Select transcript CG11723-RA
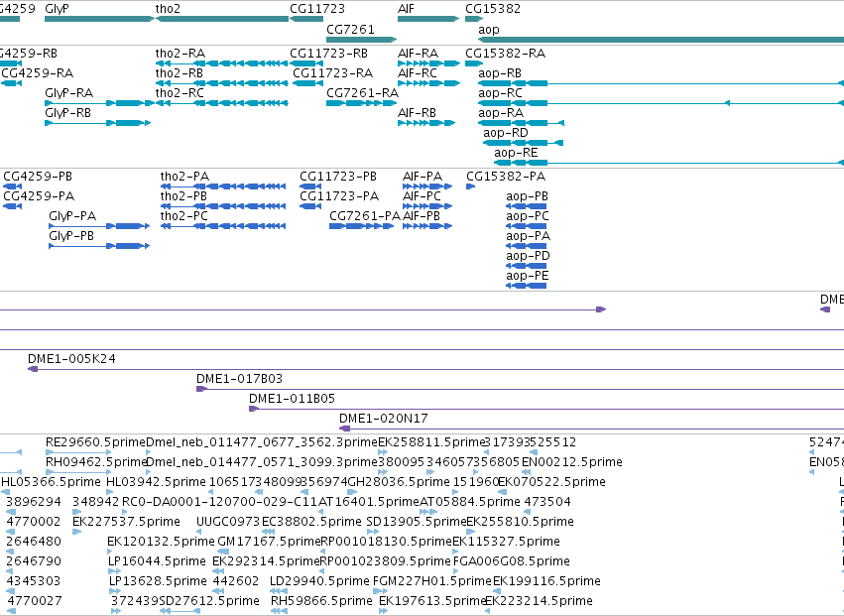This screenshot has height=616, width=844. 307,83
